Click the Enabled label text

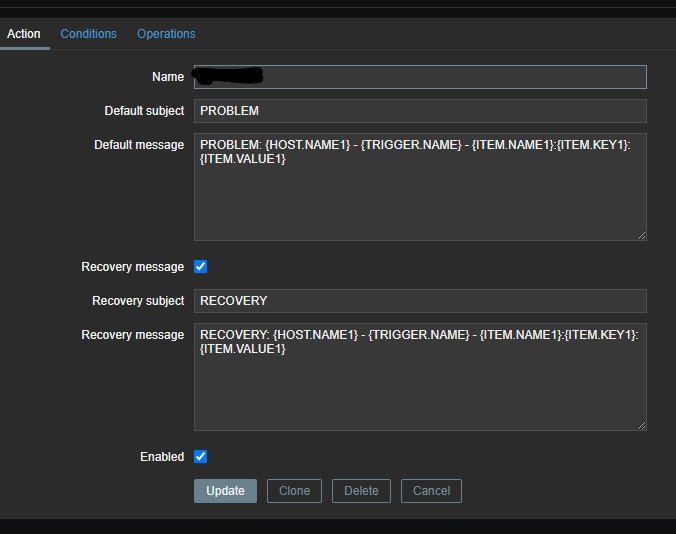162,457
